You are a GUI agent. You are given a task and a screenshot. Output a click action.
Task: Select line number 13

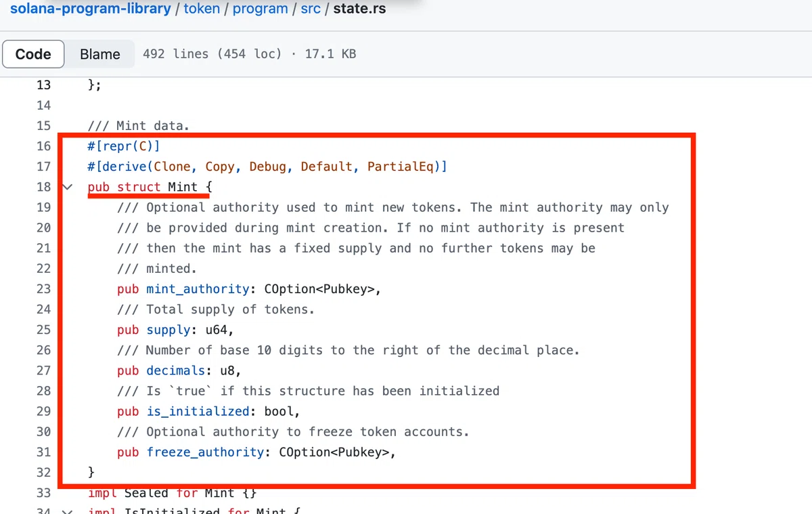point(43,85)
